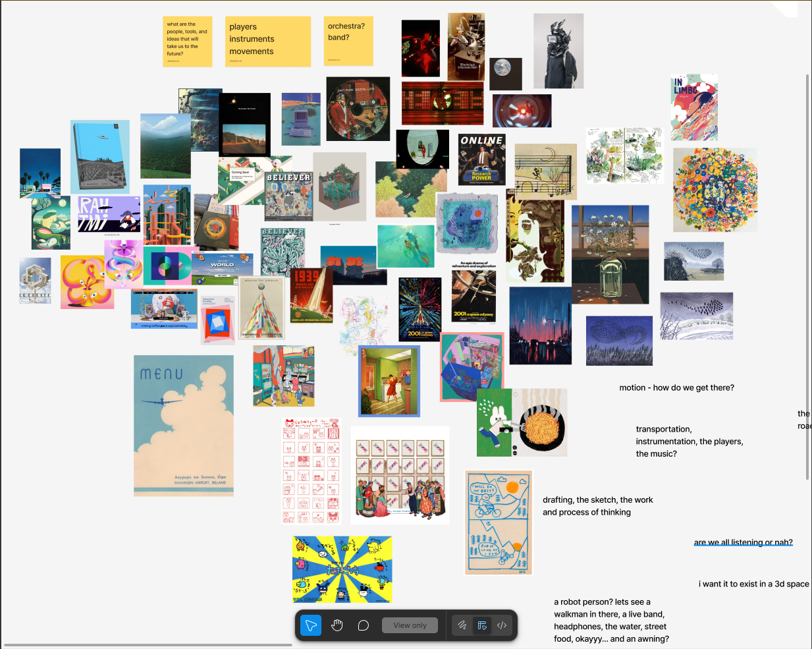
Task: Select the highlighted design measurement mode icon
Action: (x=482, y=625)
